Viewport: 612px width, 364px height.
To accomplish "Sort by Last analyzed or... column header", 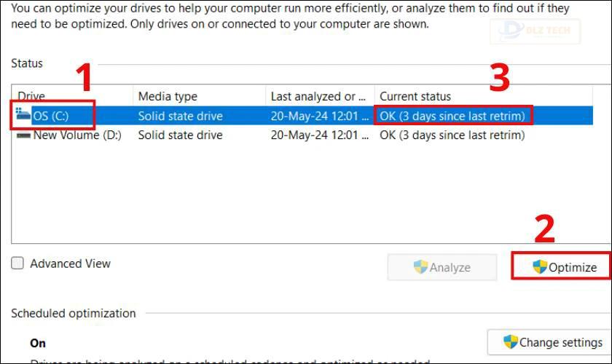I will (318, 96).
